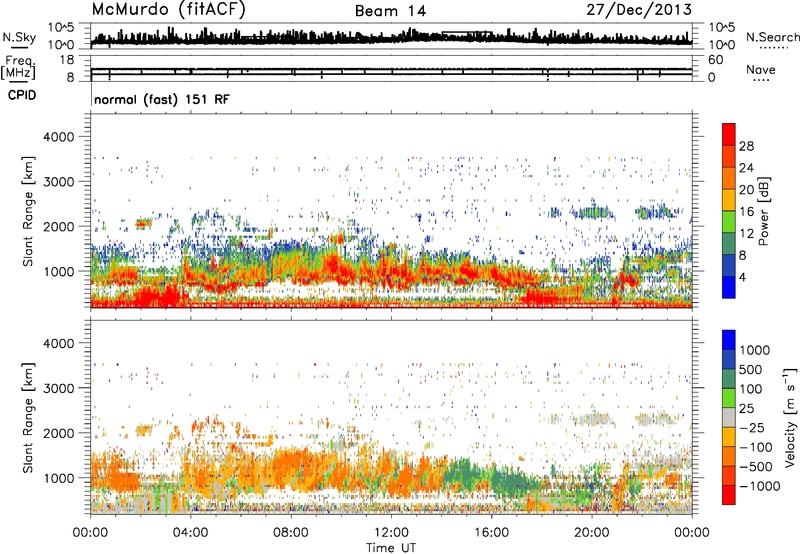This screenshot has width=800, height=554.
Task: Click the "Velocity [m s-1]" colorbar label
Action: [790, 417]
